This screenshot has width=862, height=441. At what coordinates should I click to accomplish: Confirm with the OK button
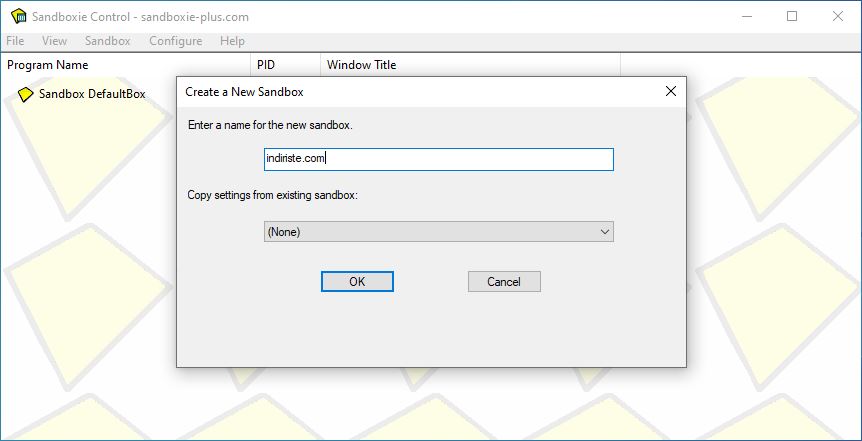[357, 282]
